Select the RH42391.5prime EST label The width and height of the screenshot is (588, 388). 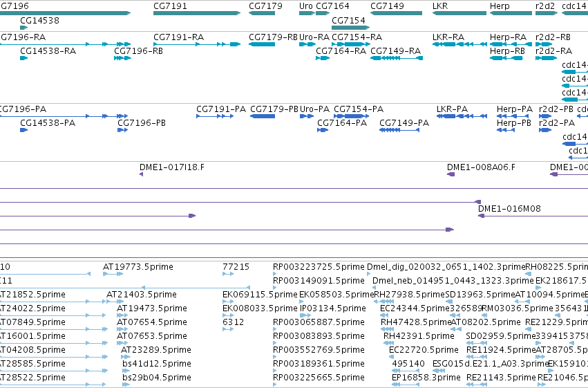pos(419,336)
